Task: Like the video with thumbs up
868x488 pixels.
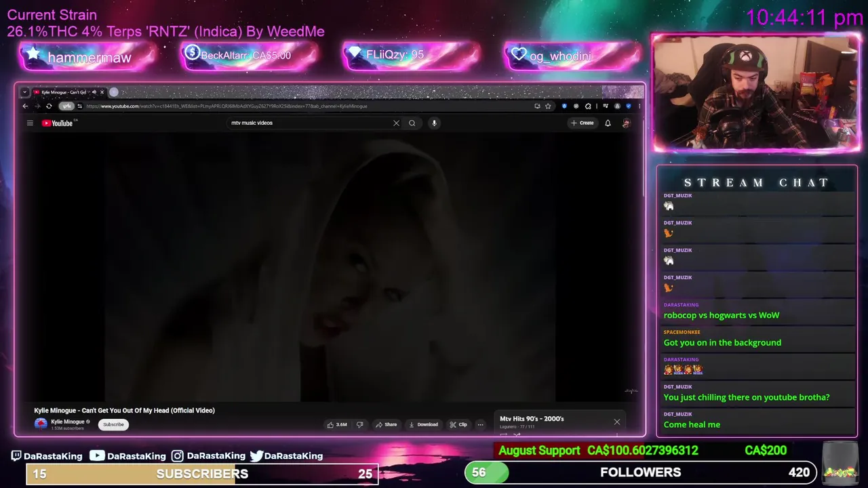Action: pyautogui.click(x=337, y=424)
